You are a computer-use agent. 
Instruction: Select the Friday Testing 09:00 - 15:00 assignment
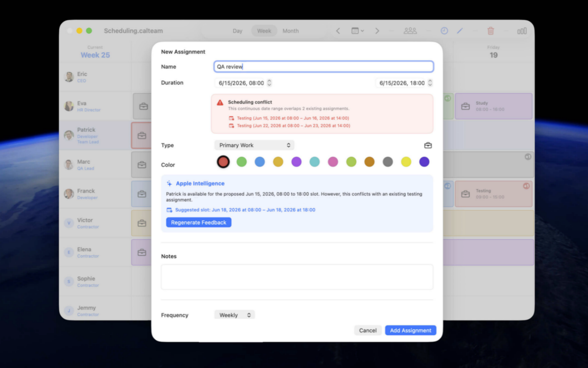coord(493,194)
